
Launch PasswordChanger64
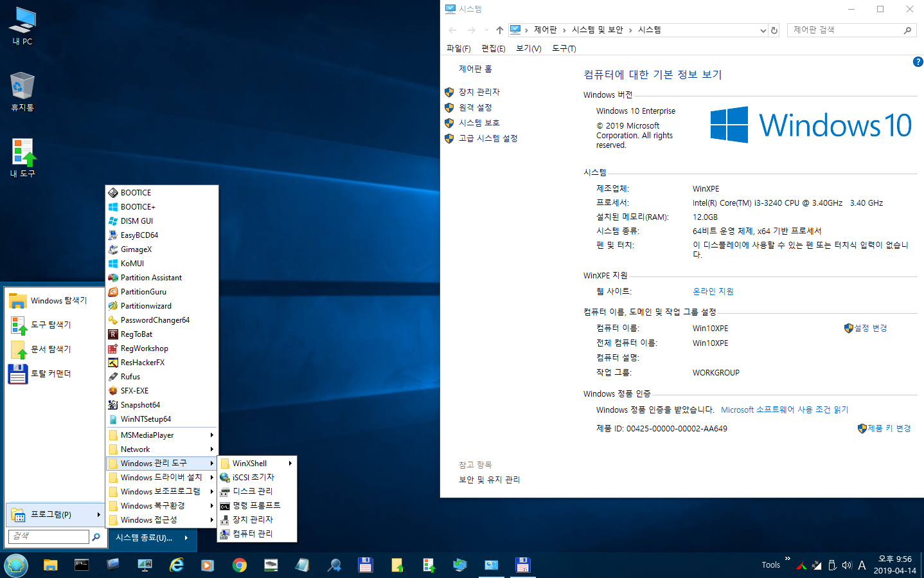coord(162,320)
